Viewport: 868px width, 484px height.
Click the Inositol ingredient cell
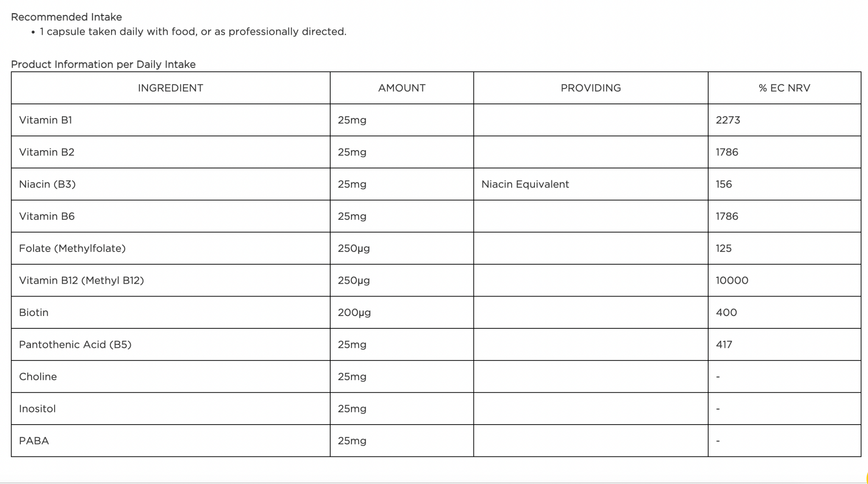point(37,408)
